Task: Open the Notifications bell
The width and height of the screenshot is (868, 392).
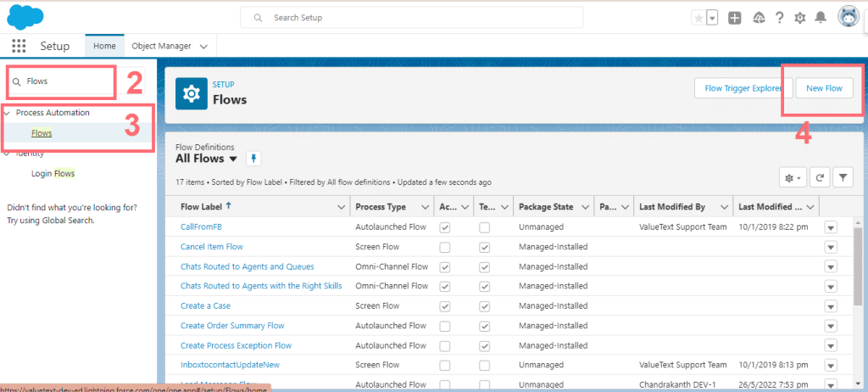Action: [820, 18]
